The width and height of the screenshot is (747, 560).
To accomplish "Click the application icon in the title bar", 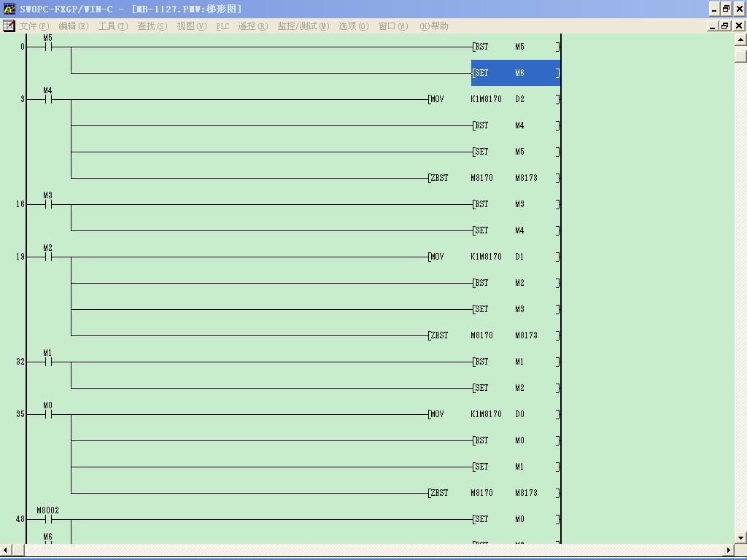I will [x=9, y=9].
